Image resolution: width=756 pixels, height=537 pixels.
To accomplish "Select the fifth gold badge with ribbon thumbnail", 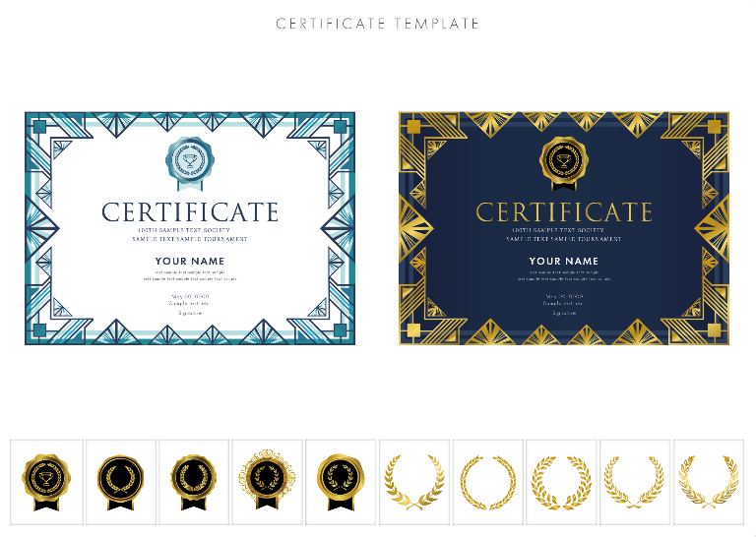I will pyautogui.click(x=341, y=482).
